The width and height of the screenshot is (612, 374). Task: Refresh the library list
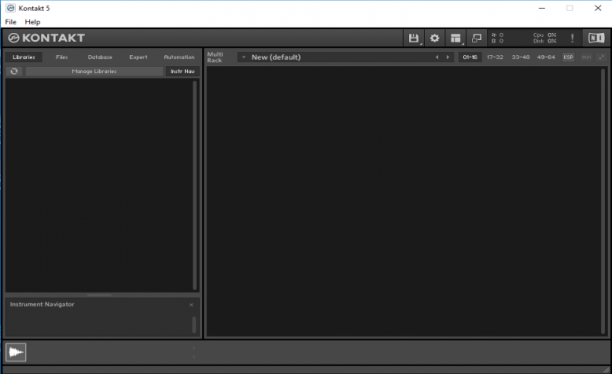[x=14, y=71]
